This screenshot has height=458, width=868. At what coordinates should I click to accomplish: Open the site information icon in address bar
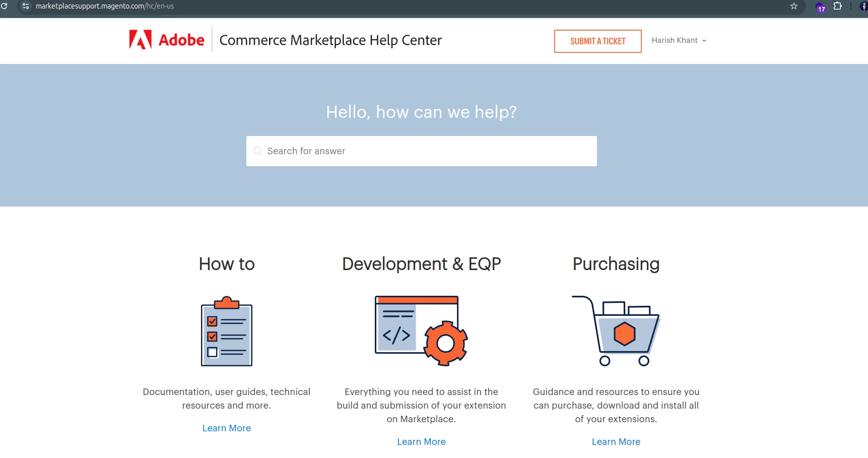point(26,6)
